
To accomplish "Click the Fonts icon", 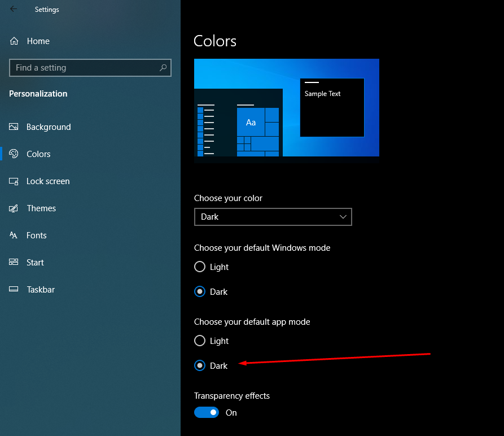I will coord(14,235).
